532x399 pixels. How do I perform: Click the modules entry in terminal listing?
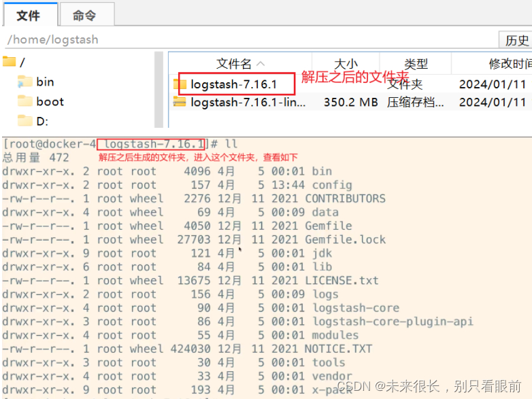[335, 335]
